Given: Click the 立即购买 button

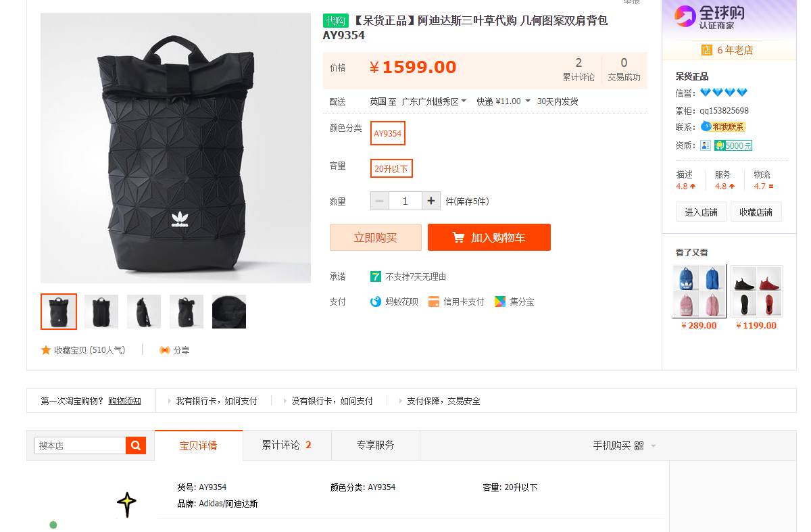Looking at the screenshot, I should point(376,237).
